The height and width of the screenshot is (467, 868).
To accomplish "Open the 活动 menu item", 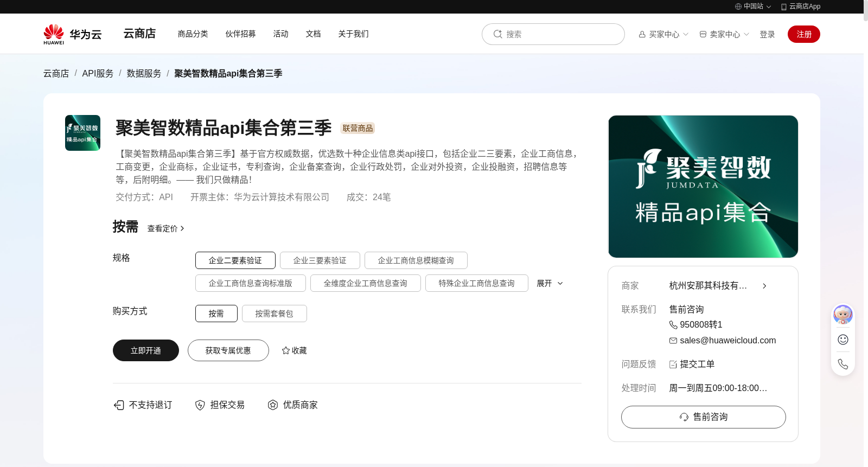I will 281,34.
